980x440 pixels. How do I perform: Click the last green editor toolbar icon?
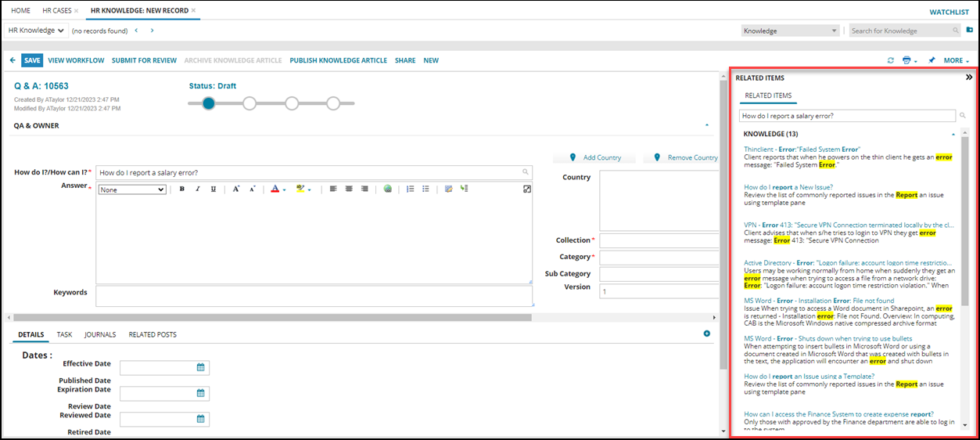tap(464, 189)
